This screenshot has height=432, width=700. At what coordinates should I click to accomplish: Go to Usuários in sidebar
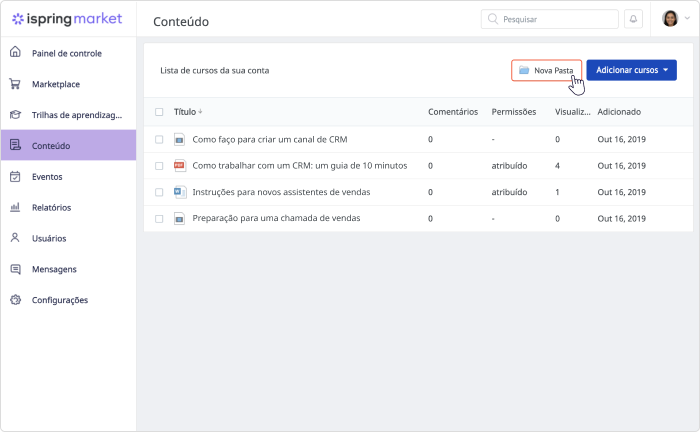pos(68,238)
